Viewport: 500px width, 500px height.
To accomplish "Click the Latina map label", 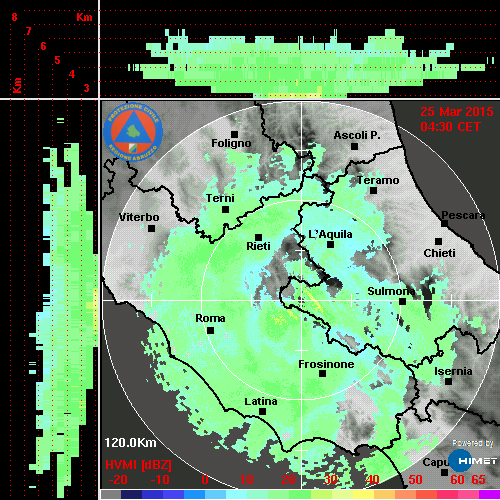I will tap(261, 402).
